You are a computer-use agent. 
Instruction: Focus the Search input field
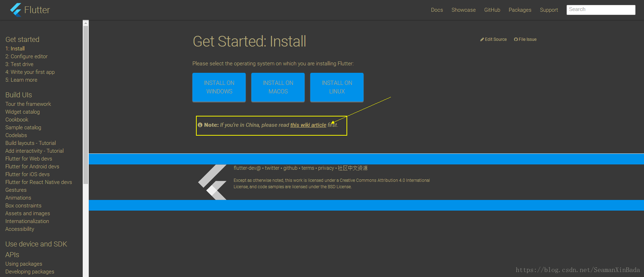[601, 10]
